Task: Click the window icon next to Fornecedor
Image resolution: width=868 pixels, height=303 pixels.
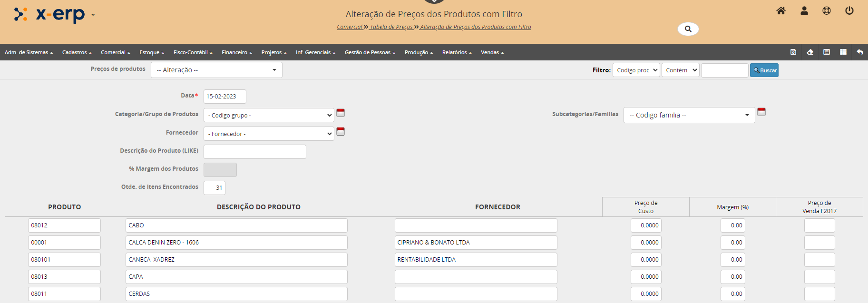Action: coord(341,131)
